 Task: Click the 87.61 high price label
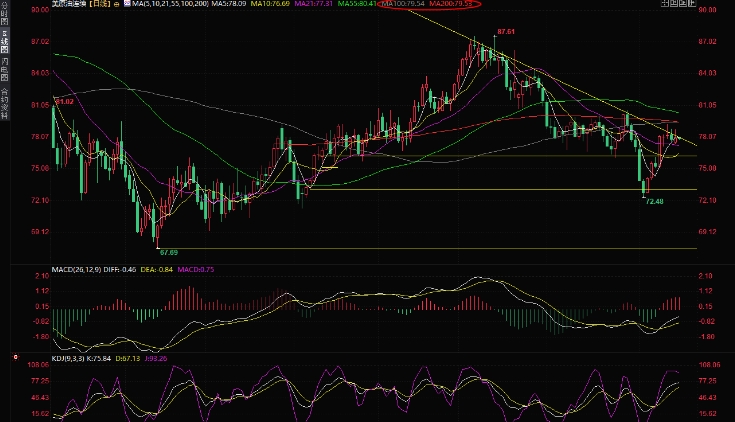coord(506,32)
